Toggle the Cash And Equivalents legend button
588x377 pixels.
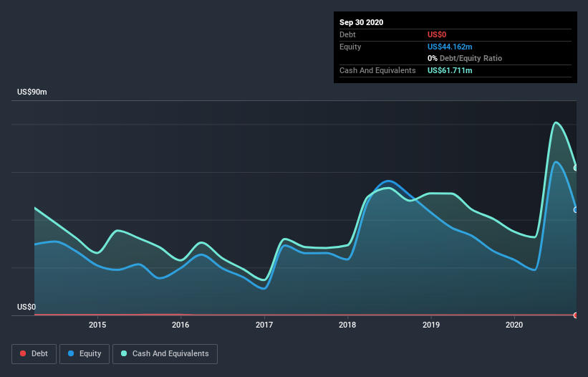165,354
